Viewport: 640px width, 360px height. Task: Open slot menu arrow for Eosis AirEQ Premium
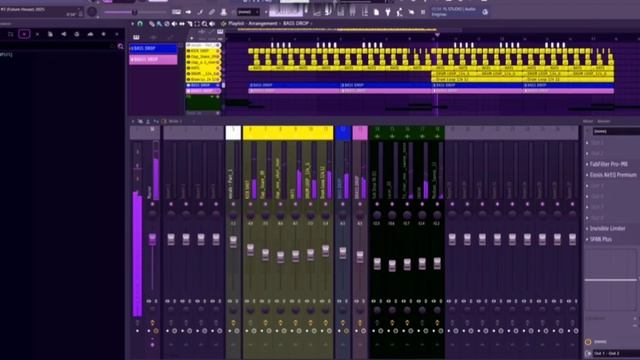(x=587, y=175)
